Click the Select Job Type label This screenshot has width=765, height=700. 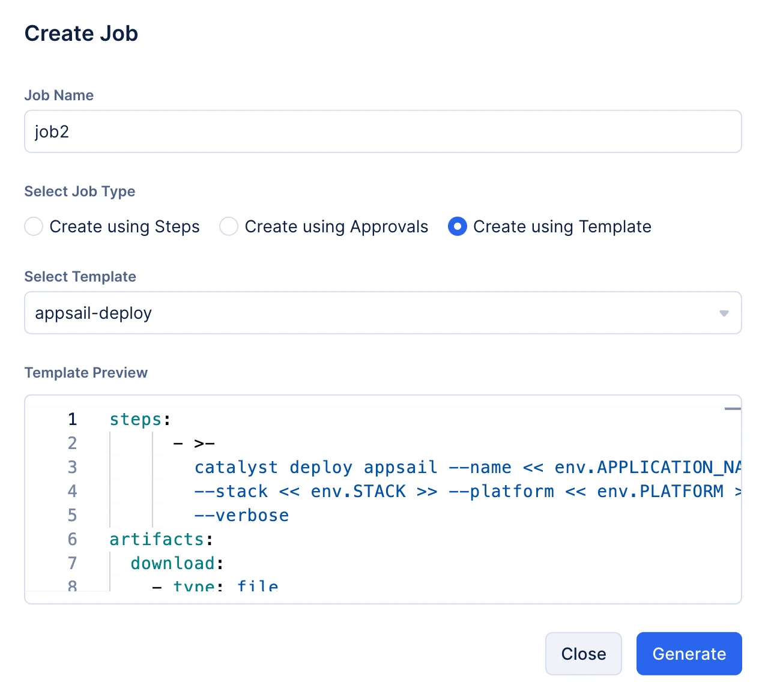tap(79, 192)
